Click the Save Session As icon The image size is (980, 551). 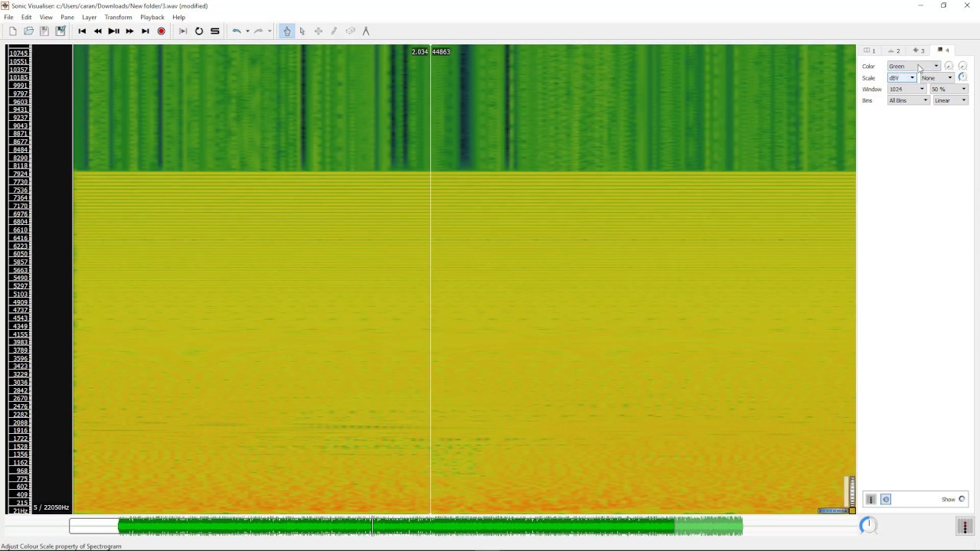coord(60,31)
